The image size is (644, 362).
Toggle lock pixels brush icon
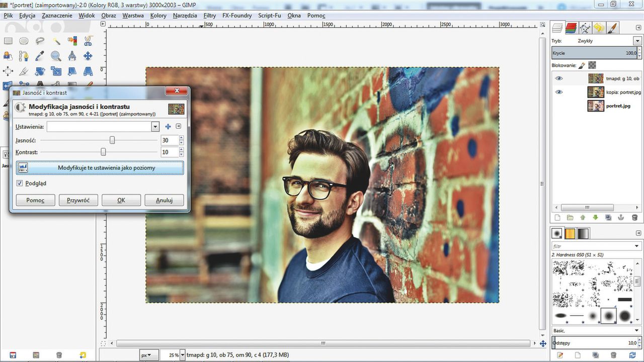point(582,65)
